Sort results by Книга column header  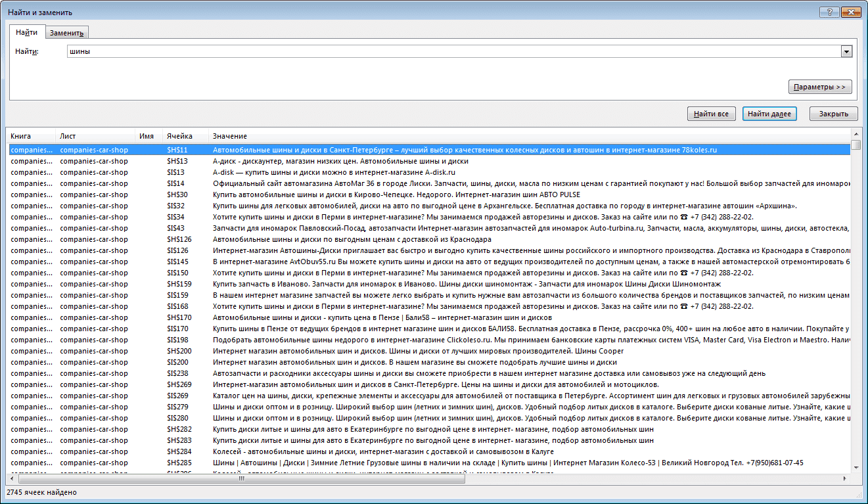point(31,136)
